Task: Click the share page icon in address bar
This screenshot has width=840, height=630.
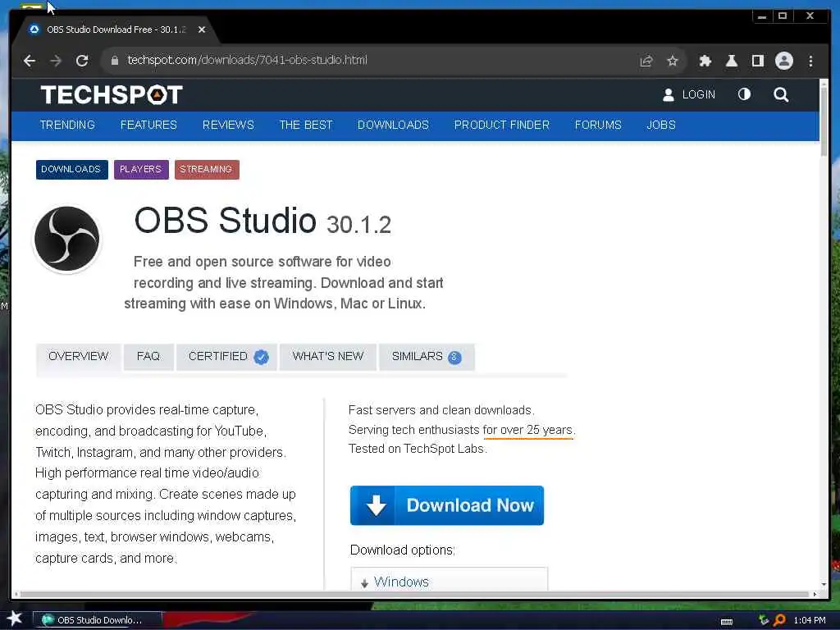Action: (646, 61)
